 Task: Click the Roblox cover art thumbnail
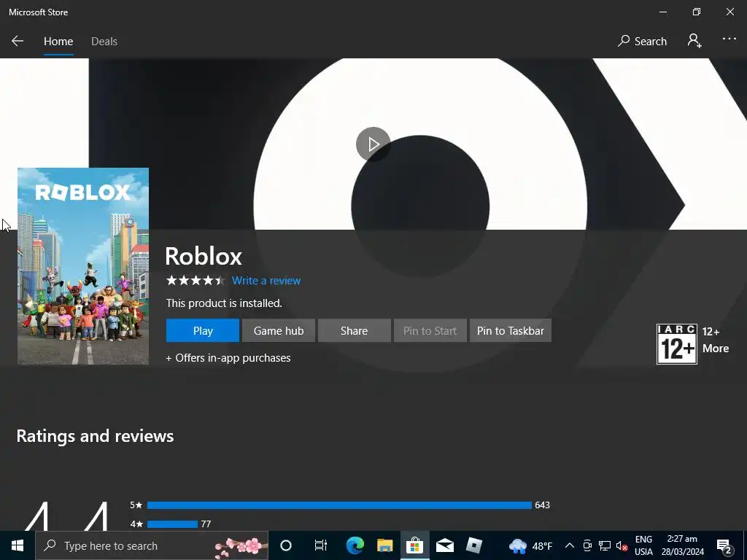click(x=83, y=265)
